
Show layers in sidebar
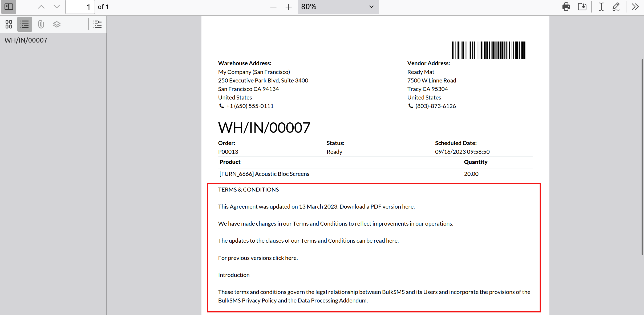(x=56, y=24)
